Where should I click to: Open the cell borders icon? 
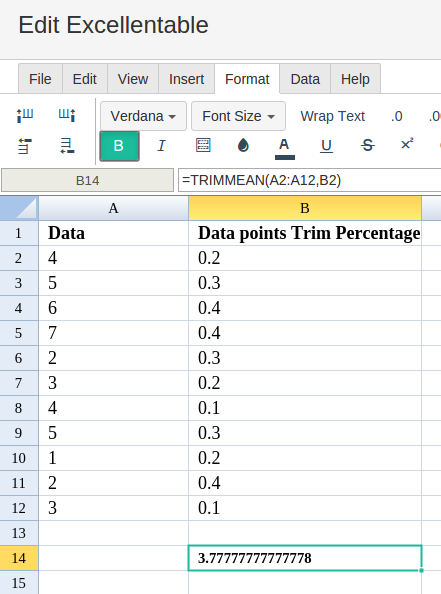(x=203, y=145)
